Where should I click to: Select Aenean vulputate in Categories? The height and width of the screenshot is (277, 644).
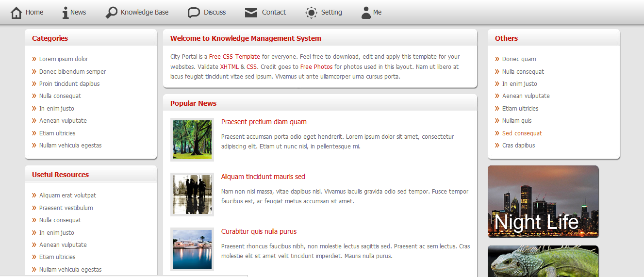coord(63,121)
